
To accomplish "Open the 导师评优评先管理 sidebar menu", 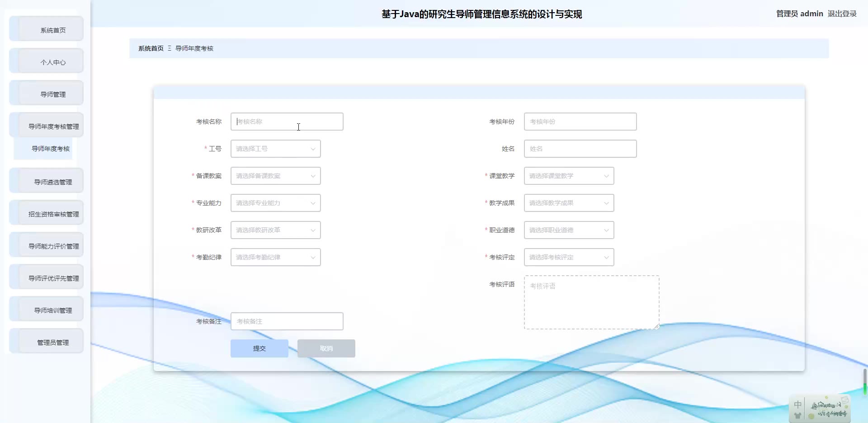I will (46, 277).
